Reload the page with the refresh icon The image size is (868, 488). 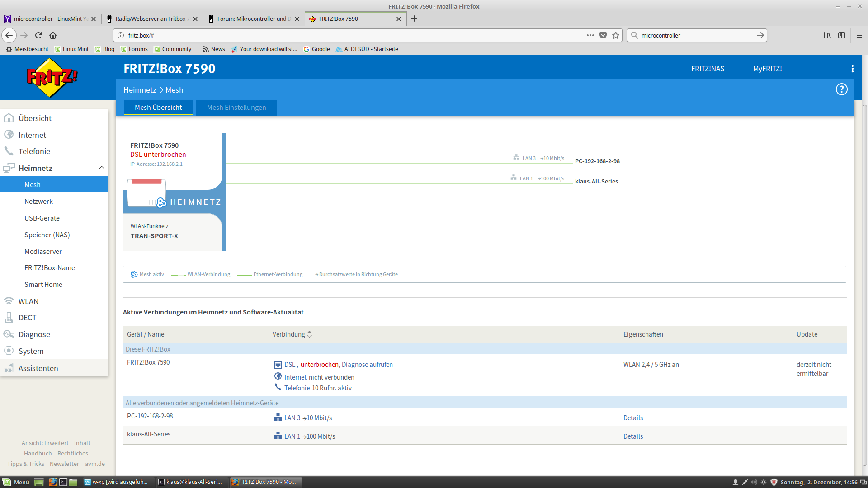coord(38,35)
